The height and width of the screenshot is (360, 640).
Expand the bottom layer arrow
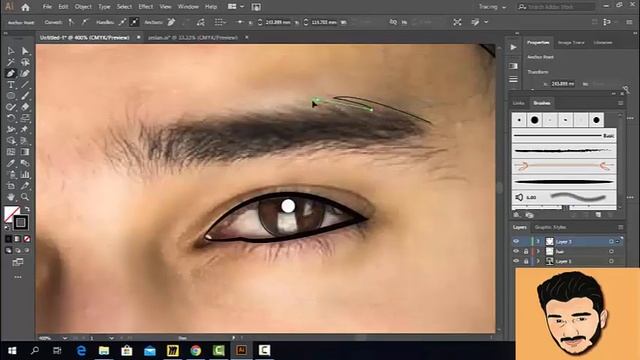point(538,261)
